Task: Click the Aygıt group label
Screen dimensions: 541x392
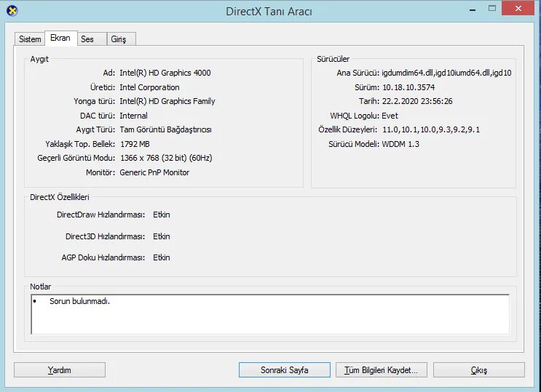Action: click(39, 59)
